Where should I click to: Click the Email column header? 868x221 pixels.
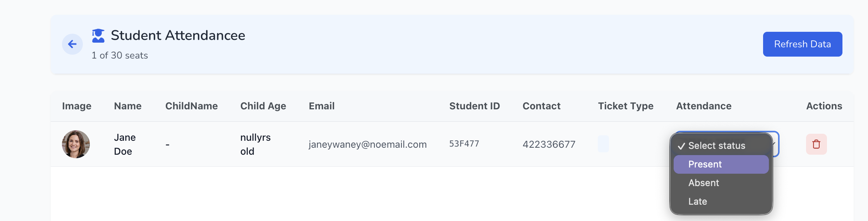click(322, 106)
